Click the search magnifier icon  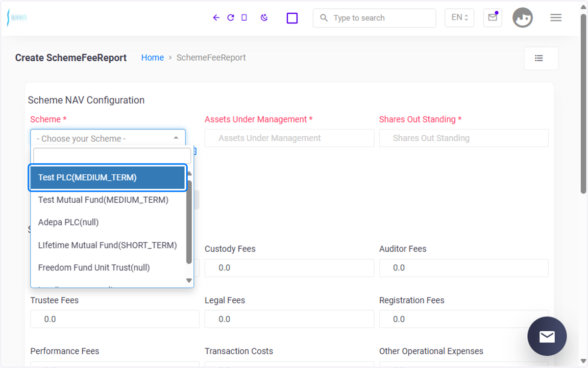(323, 18)
